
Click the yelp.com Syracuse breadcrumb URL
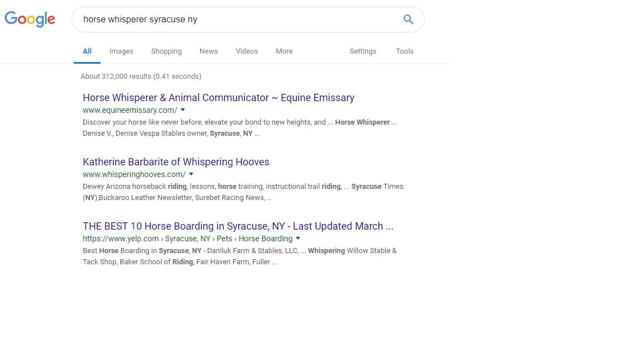(x=187, y=239)
